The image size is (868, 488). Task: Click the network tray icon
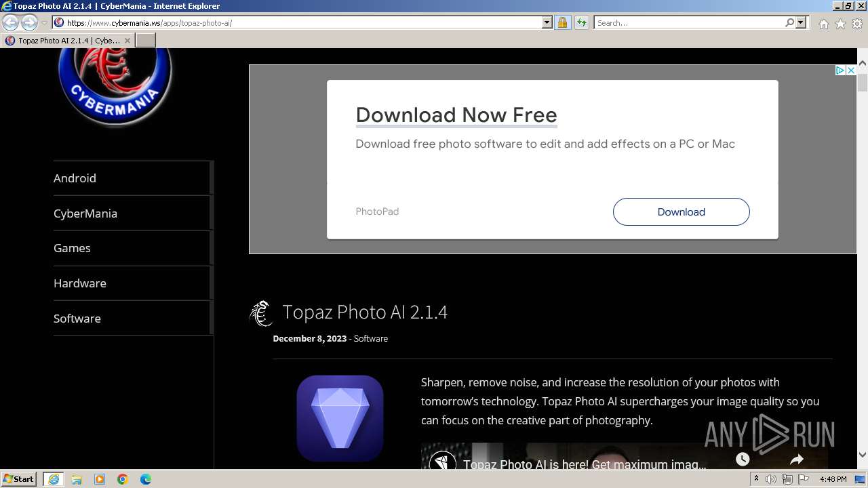[787, 479]
